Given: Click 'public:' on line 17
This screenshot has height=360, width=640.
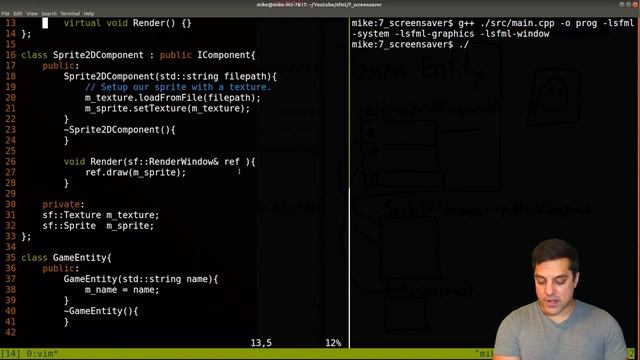Looking at the screenshot, I should [61, 66].
